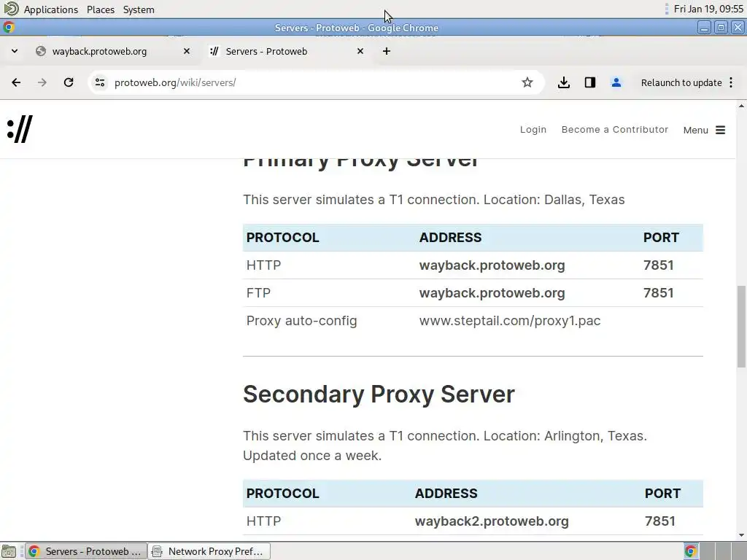This screenshot has height=560, width=747.
Task: Click FTP row wayback.protoweb.org address
Action: [x=492, y=293]
